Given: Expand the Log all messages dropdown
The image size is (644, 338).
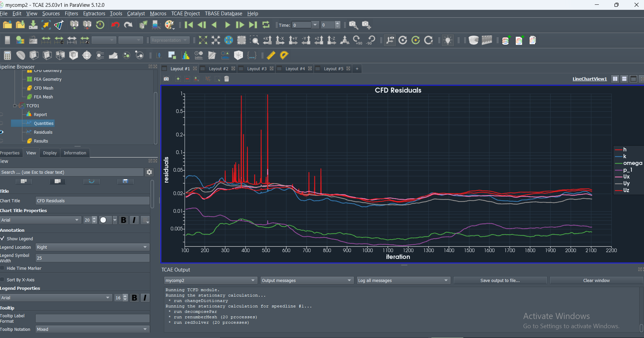Looking at the screenshot, I should click(403, 280).
